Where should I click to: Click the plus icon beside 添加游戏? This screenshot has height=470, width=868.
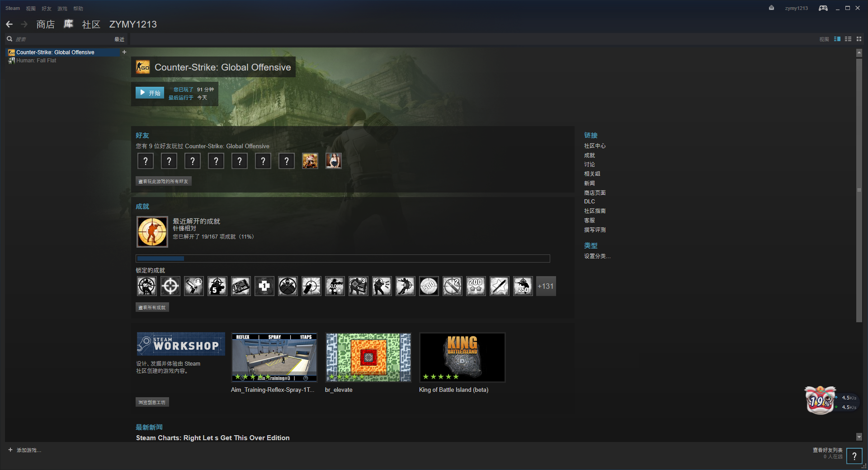coord(10,450)
